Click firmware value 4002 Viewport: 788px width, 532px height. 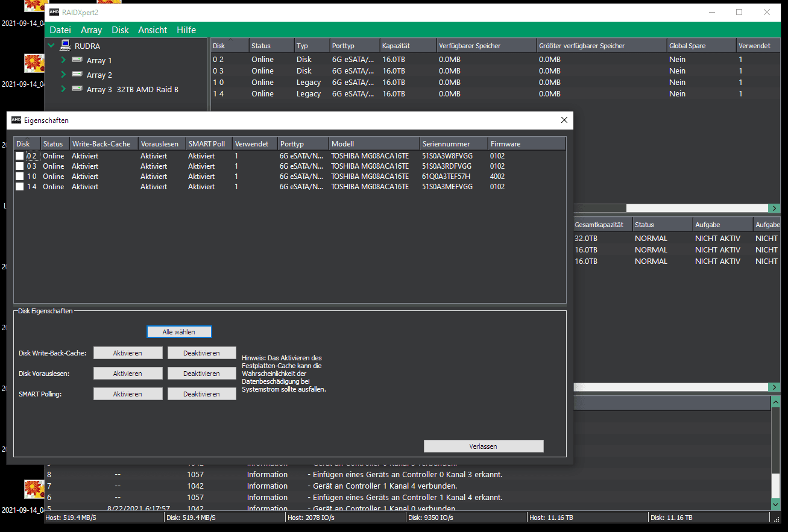click(497, 177)
